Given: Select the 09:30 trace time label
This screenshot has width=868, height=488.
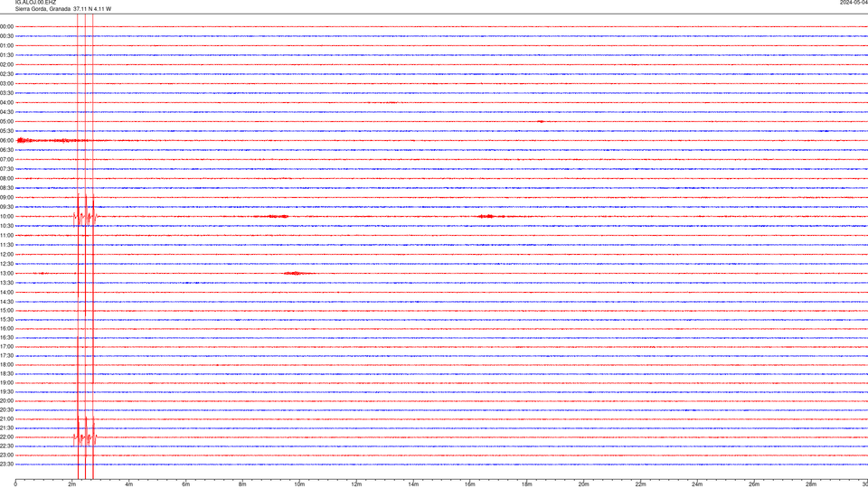Looking at the screenshot, I should point(6,207).
